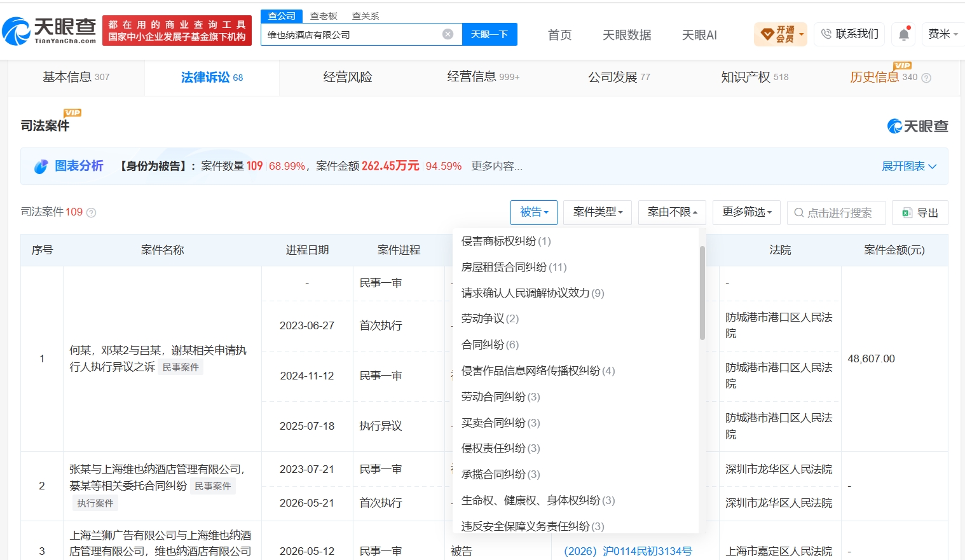Image resolution: width=965 pixels, height=560 pixels.
Task: Select the 查老板 search mode tab
Action: (324, 16)
